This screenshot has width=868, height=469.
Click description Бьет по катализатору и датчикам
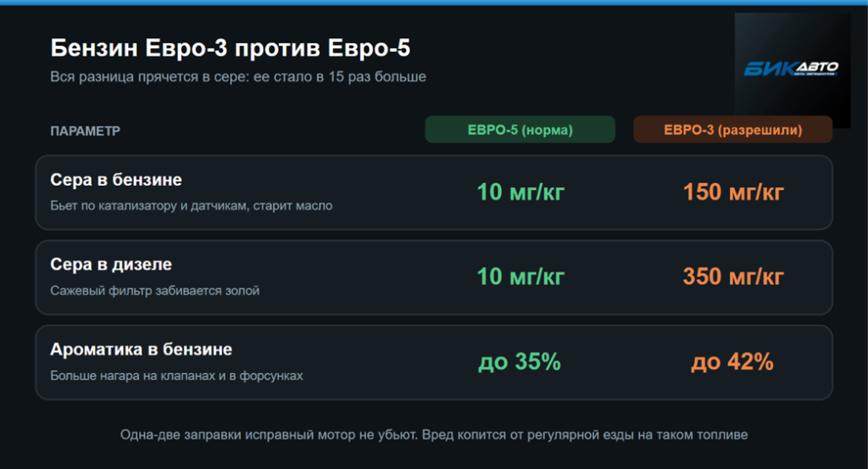point(192,206)
